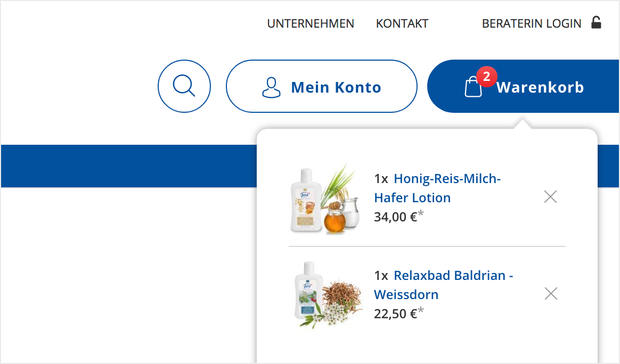Click the 1x quantity of Relaxbad Baldrian
Image resolution: width=620 pixels, height=364 pixels.
click(381, 276)
